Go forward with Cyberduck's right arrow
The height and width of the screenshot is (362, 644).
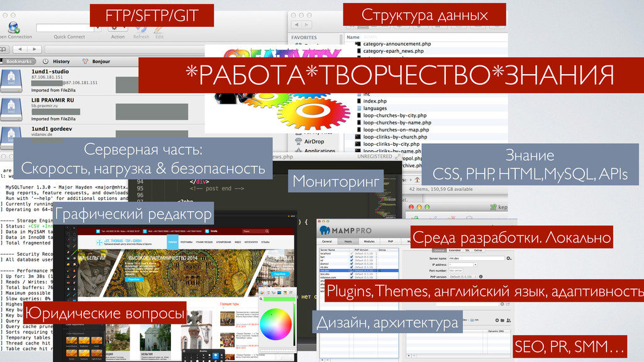click(35, 49)
